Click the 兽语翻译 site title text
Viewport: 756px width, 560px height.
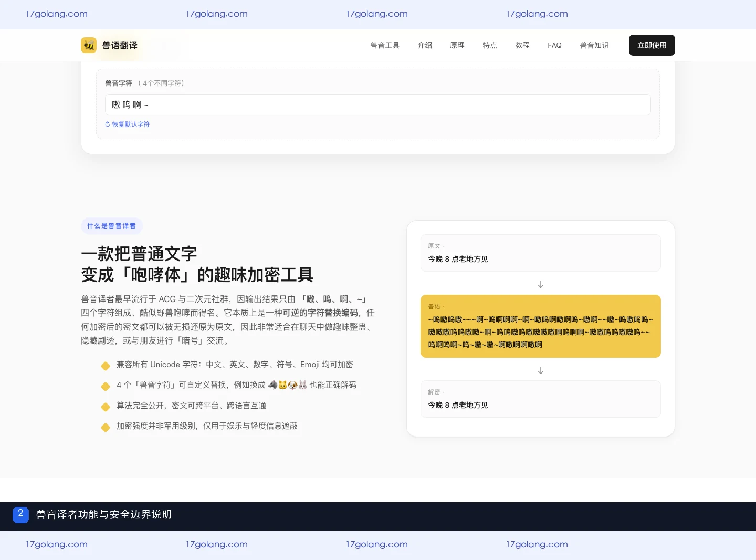pyautogui.click(x=120, y=45)
